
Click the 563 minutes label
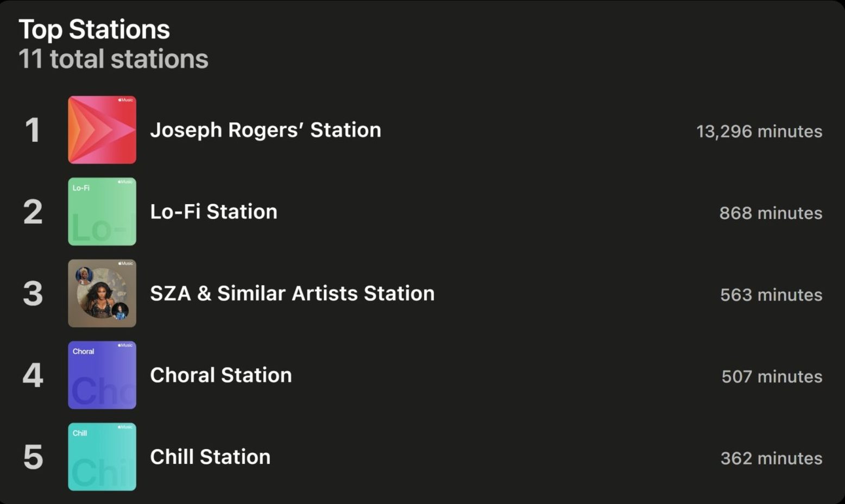[771, 295]
